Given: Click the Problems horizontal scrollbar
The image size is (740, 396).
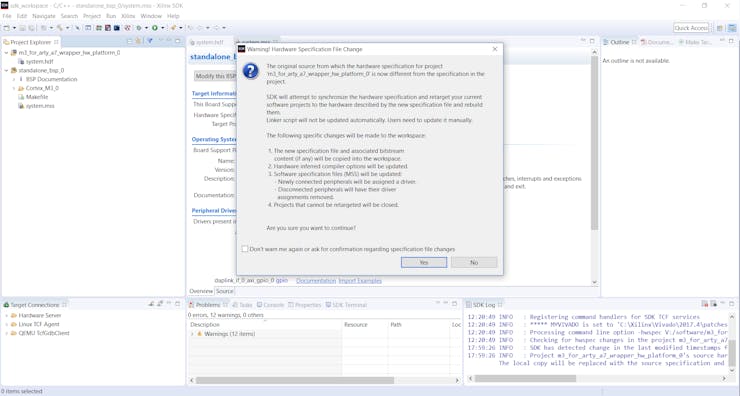Looking at the screenshot, I should [x=294, y=380].
